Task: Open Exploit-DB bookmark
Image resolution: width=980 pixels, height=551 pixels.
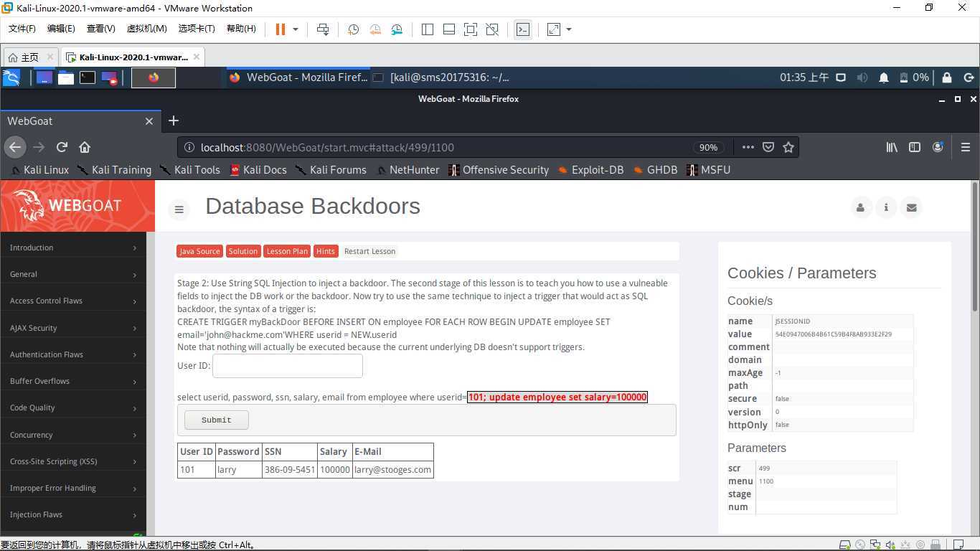Action: click(590, 170)
